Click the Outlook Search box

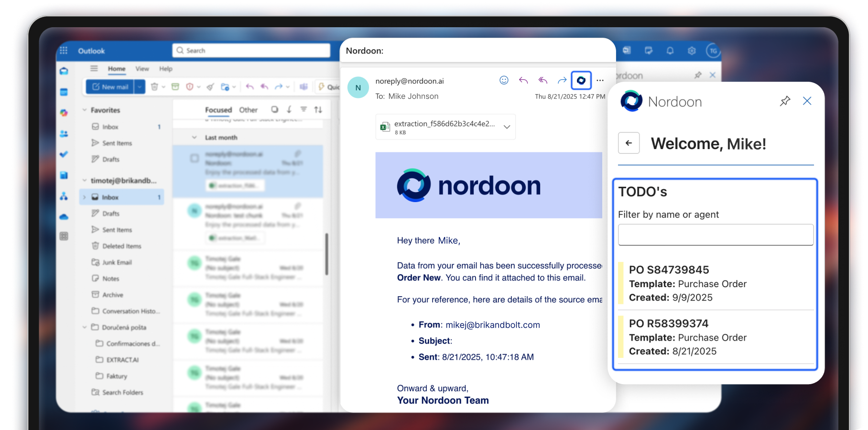click(x=251, y=51)
